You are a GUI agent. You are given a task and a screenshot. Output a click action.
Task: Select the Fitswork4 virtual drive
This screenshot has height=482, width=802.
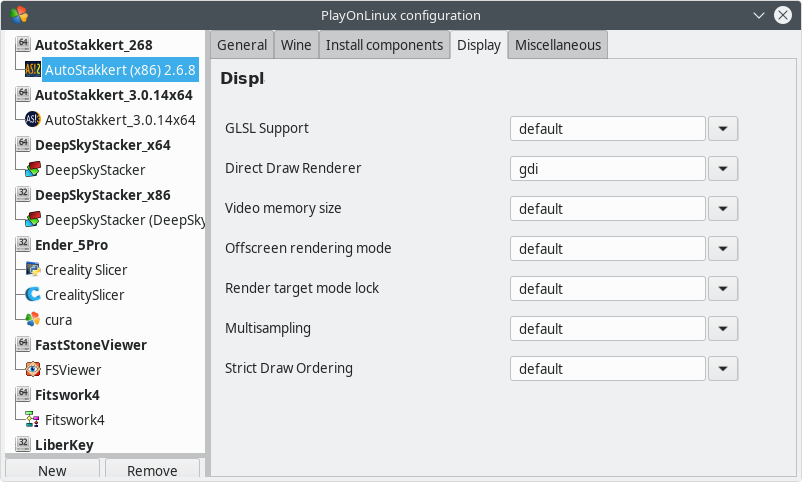click(67, 395)
